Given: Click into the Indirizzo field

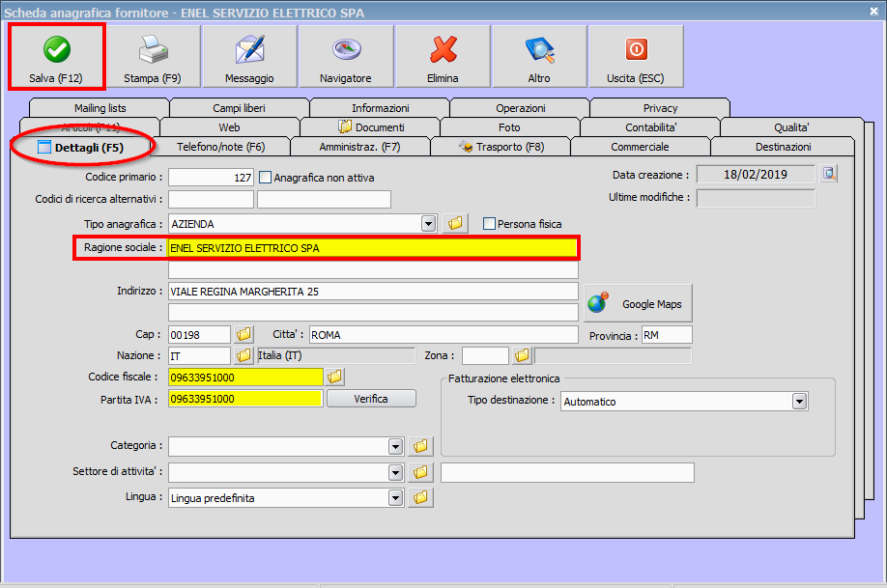Looking at the screenshot, I should click(x=373, y=292).
